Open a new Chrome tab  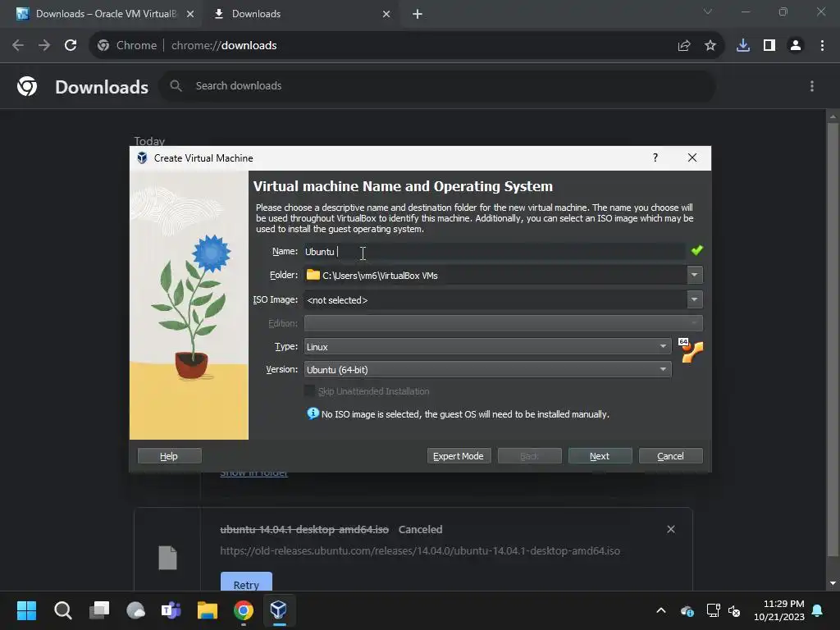pos(418,14)
